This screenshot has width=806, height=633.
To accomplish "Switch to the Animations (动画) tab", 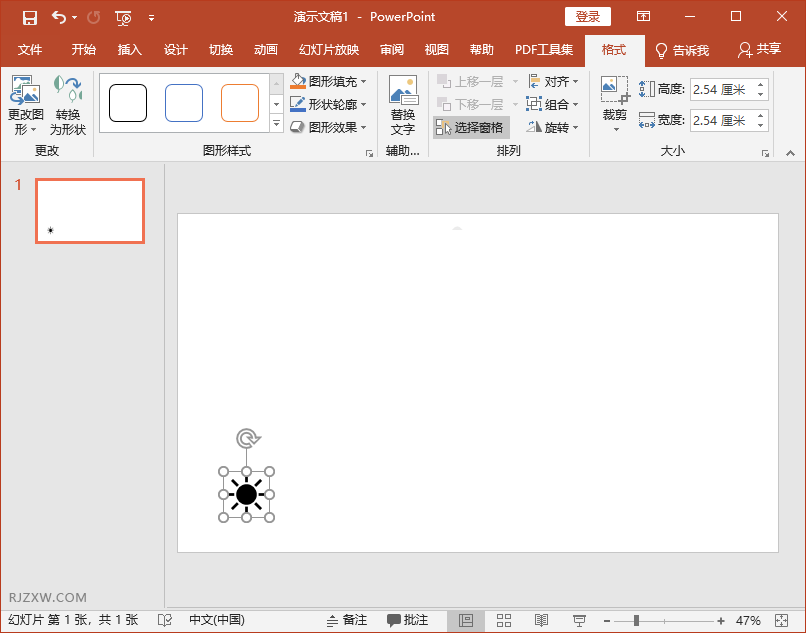I will pos(266,50).
